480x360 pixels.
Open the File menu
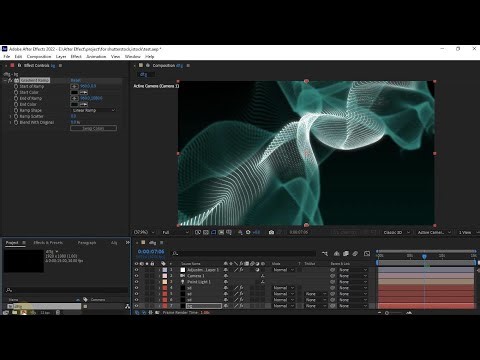(6, 57)
